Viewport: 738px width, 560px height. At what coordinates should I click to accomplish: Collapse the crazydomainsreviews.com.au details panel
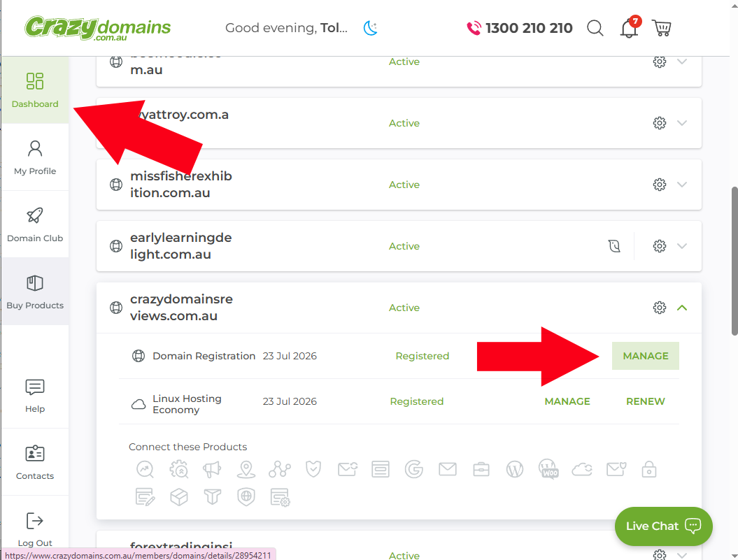[682, 308]
